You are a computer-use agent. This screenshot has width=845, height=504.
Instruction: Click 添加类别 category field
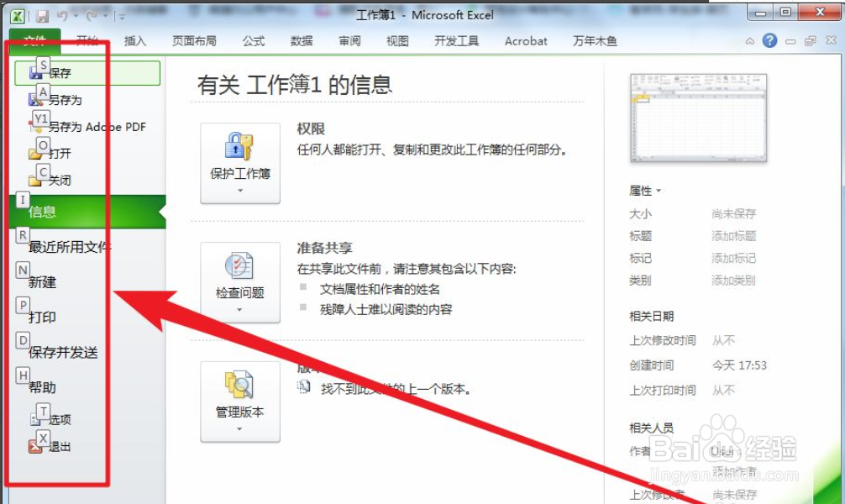click(733, 281)
